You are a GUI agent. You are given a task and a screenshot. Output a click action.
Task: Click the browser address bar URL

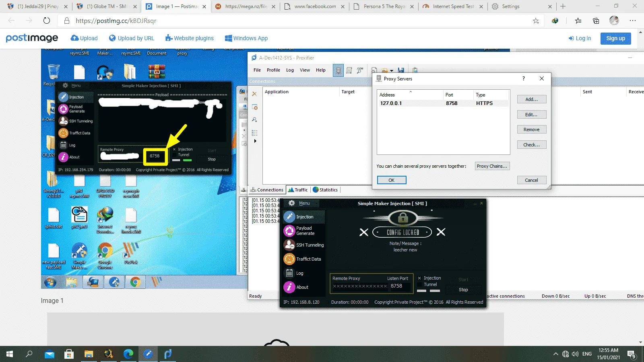pyautogui.click(x=116, y=21)
